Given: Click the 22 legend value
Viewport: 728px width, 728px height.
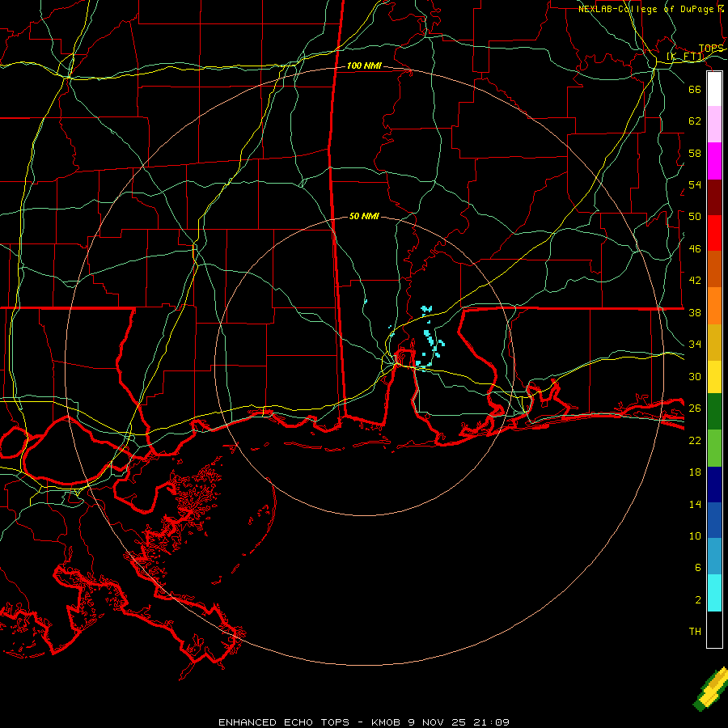Looking at the screenshot, I should pos(695,441).
